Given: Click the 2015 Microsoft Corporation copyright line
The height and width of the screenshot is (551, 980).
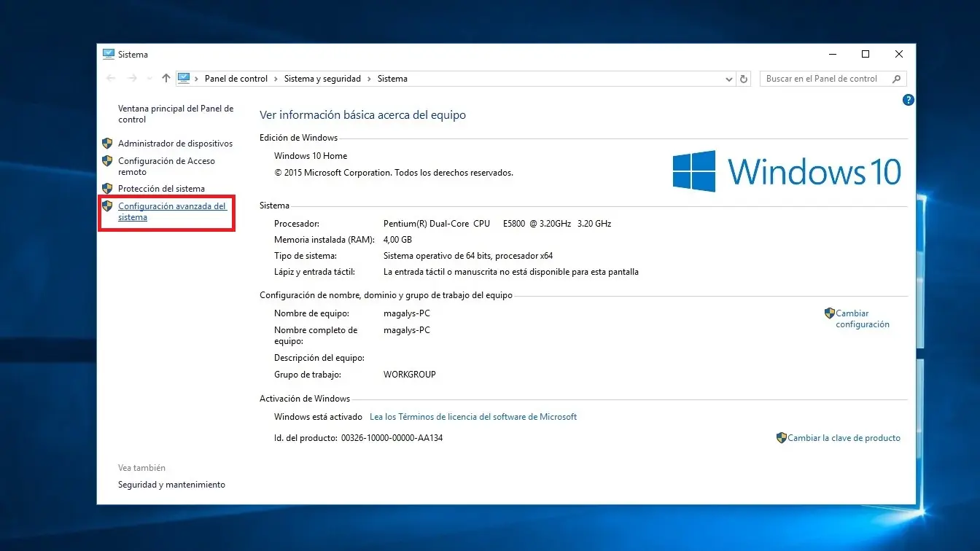Looking at the screenshot, I should pyautogui.click(x=394, y=173).
